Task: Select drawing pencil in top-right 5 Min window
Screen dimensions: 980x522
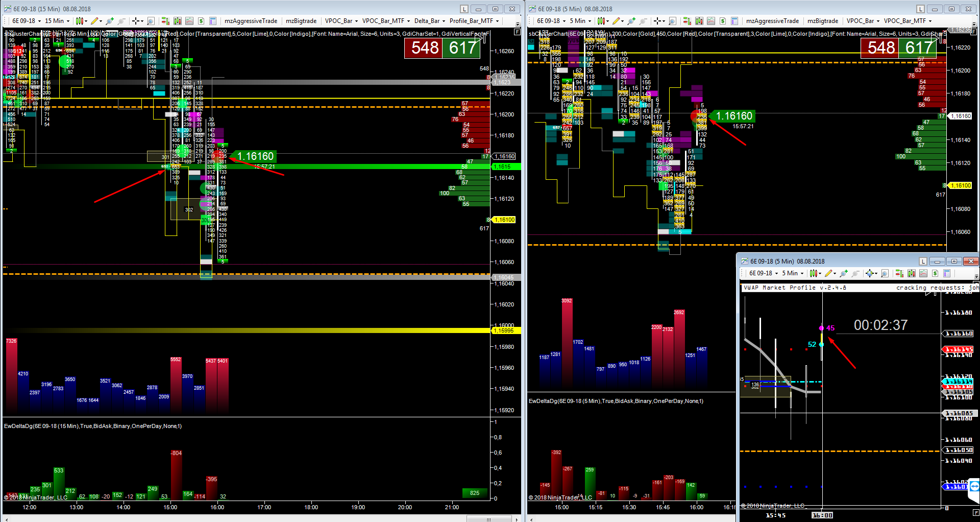Action: click(618, 21)
